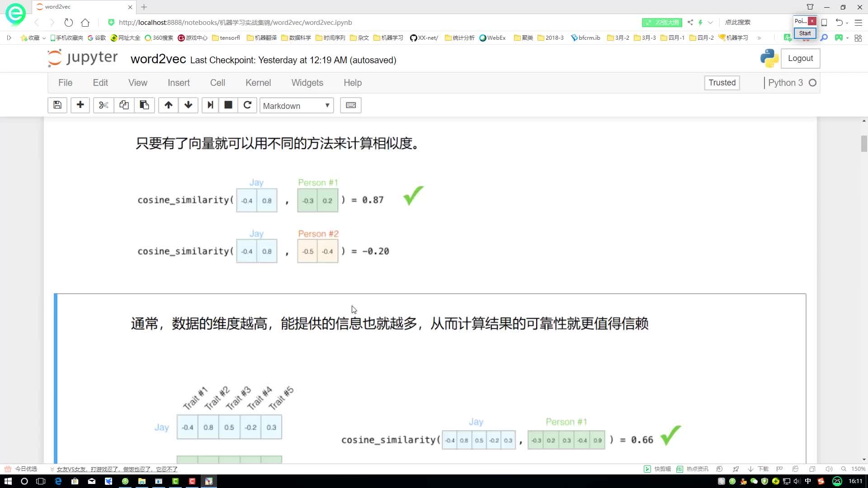Screen dimensions: 868x488
Task: Click the insert cell below icon
Action: pyautogui.click(x=79, y=105)
